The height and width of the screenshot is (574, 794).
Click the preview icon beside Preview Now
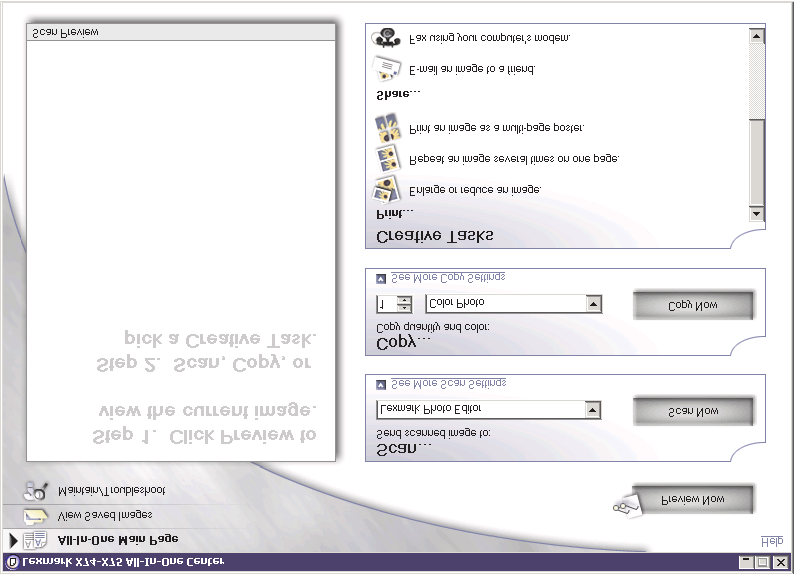pos(627,505)
